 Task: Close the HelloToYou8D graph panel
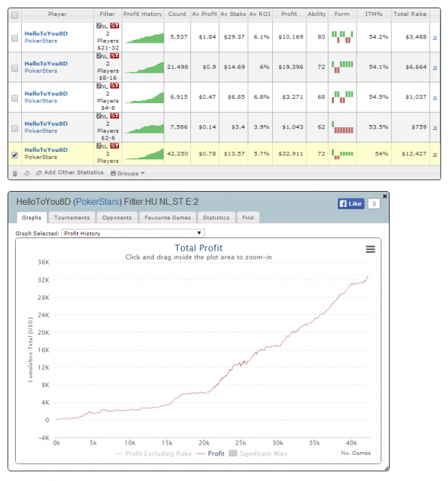click(385, 196)
